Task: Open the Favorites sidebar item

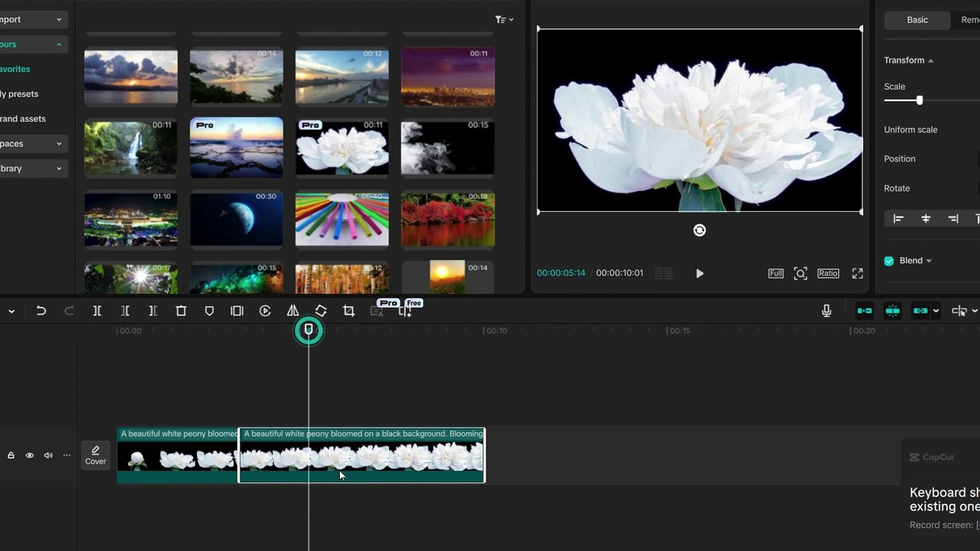Action: pyautogui.click(x=15, y=69)
